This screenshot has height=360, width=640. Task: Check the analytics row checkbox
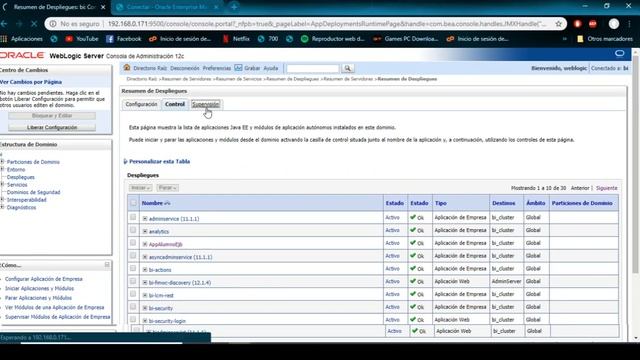(x=133, y=230)
